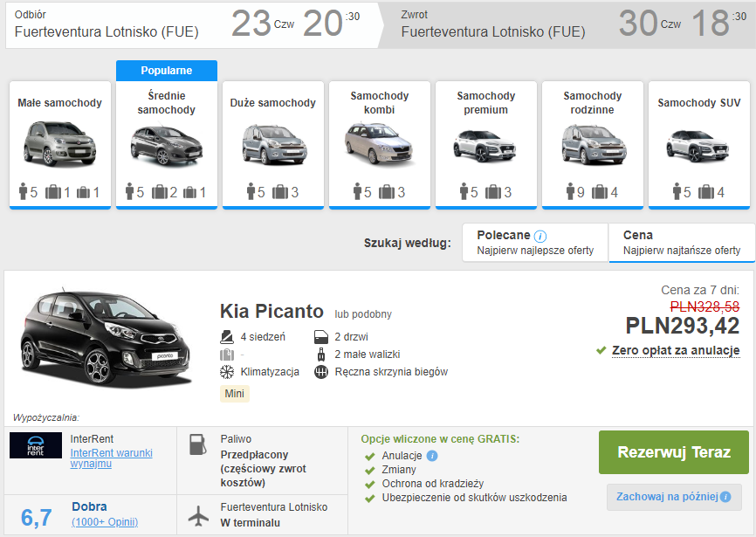Viewport: 756px width, 537px height.
Task: Click the greyed luggage icon under 4 siedzeń
Action: 227,355
